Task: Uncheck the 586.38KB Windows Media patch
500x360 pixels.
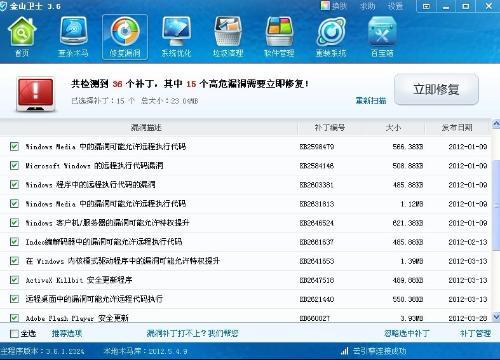Action: (14, 146)
